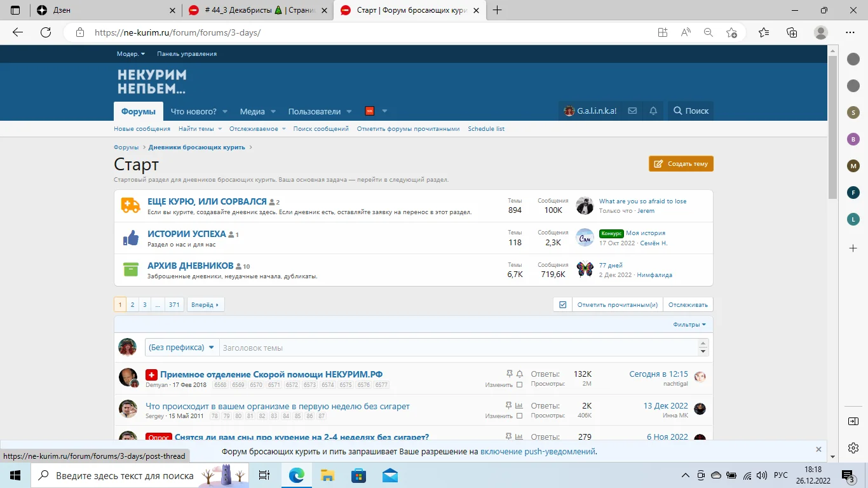Open the Favorites list icon

click(764, 32)
